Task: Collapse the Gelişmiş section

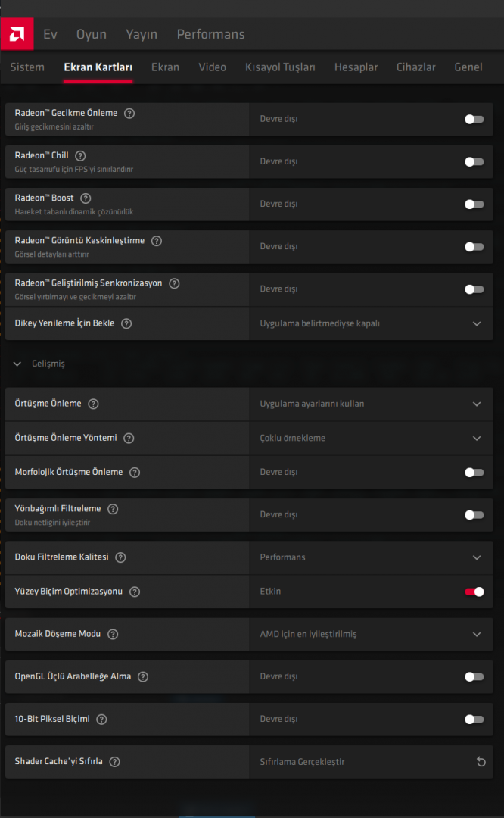Action: pos(17,364)
